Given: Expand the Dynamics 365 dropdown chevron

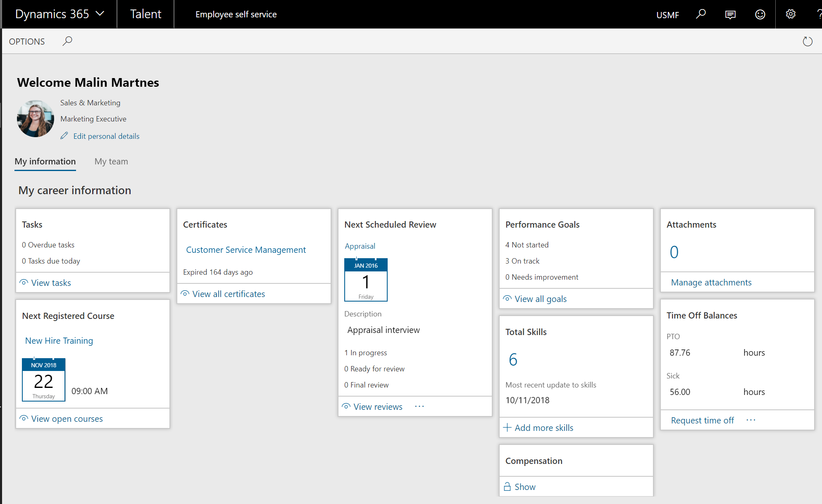Looking at the screenshot, I should point(100,14).
